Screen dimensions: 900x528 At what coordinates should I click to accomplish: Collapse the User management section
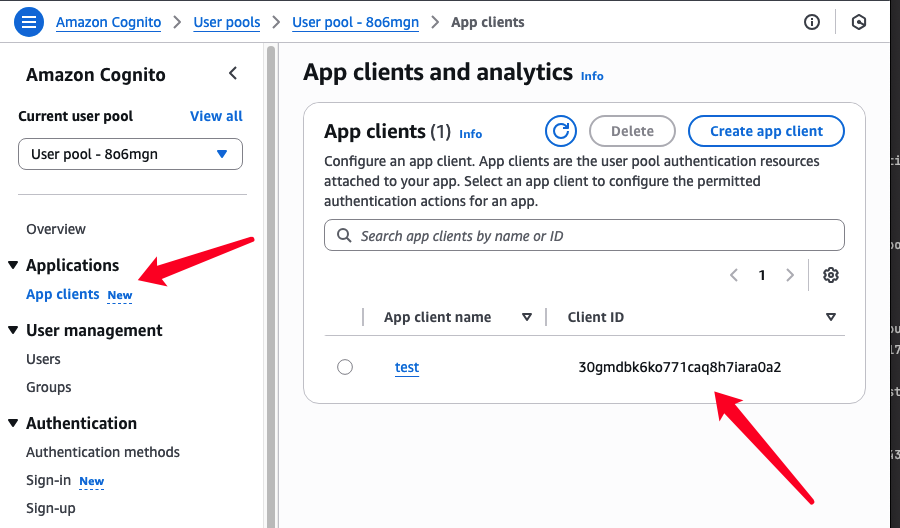click(13, 330)
